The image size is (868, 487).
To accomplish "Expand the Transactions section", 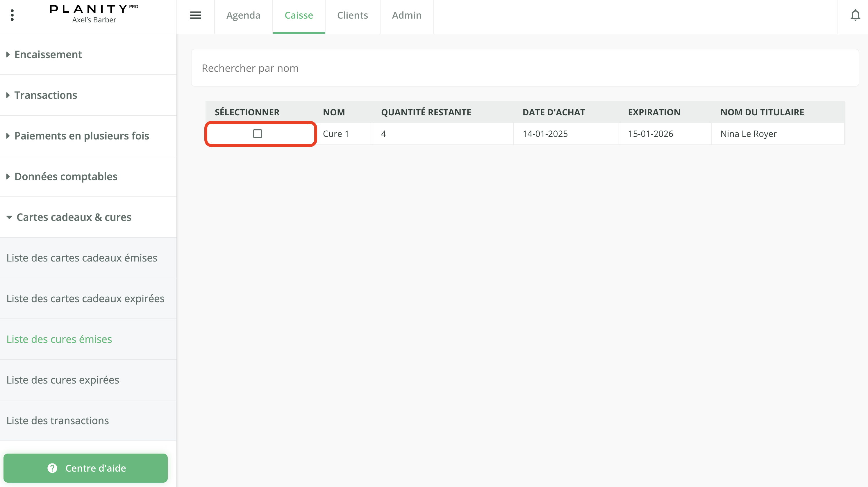I will point(46,95).
